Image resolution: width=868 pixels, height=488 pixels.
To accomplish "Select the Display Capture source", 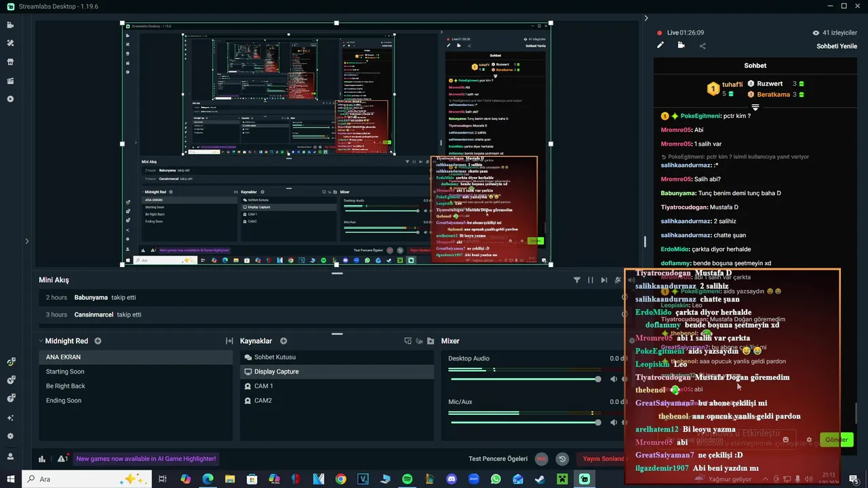I will click(x=337, y=371).
